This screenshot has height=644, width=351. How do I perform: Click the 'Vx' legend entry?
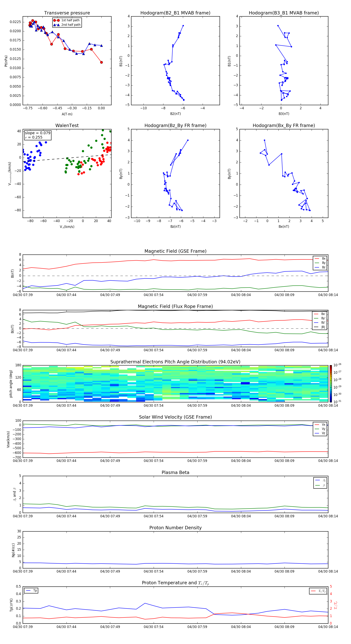[320, 424]
